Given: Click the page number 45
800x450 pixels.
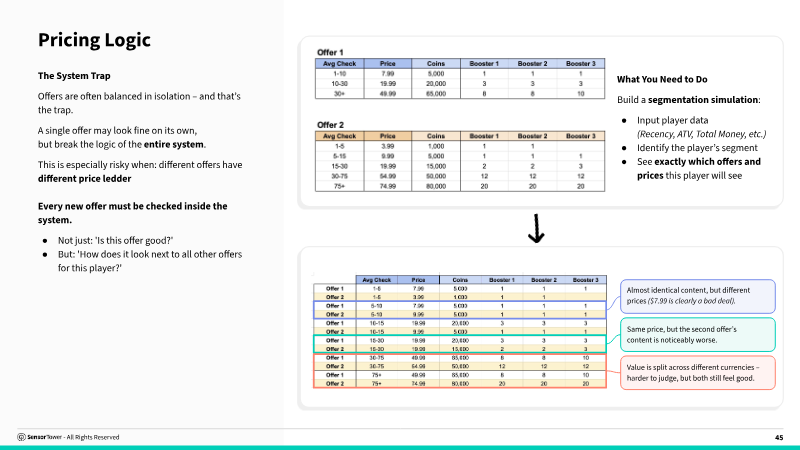Looking at the screenshot, I should [778, 437].
